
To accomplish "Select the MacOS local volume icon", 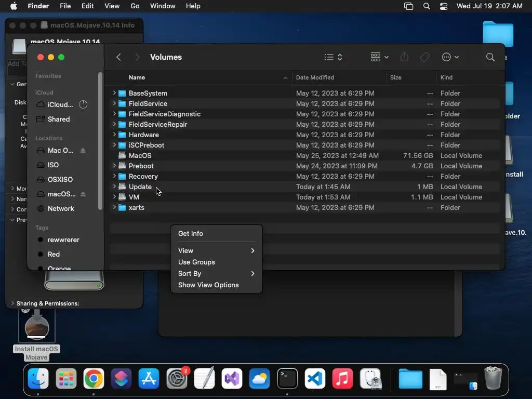I will 122,155.
